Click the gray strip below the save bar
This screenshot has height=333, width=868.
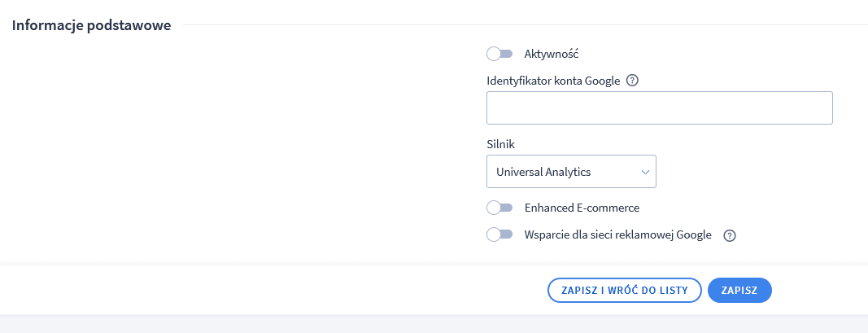pyautogui.click(x=434, y=324)
